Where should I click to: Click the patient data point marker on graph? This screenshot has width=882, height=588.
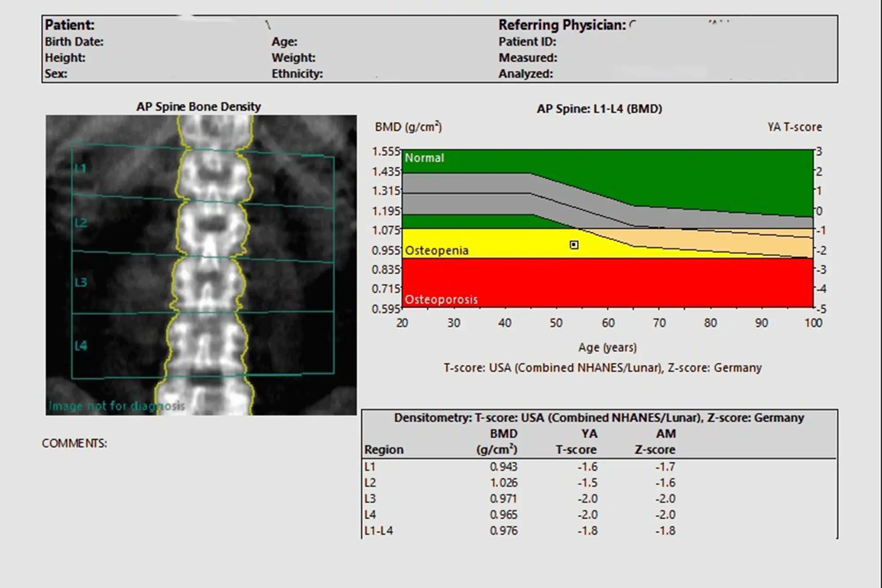[x=574, y=244]
